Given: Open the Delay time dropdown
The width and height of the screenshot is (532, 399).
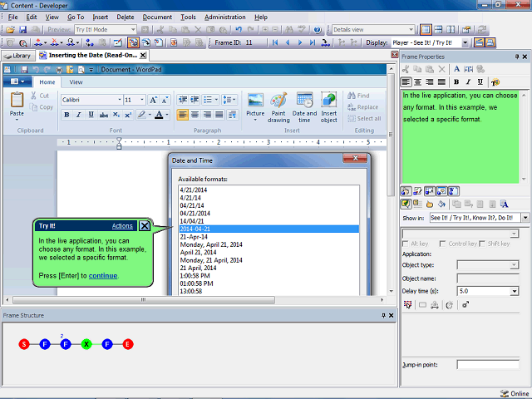Looking at the screenshot, I should (x=515, y=292).
